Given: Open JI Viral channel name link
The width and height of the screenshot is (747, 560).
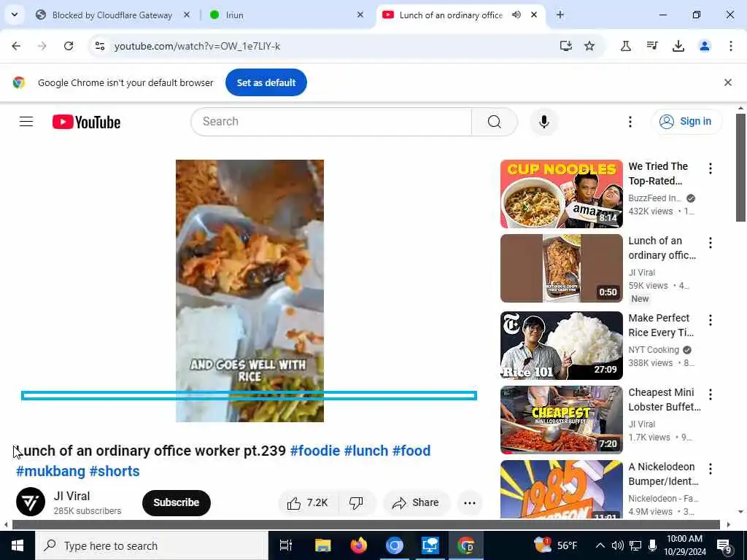Looking at the screenshot, I should pos(71,496).
